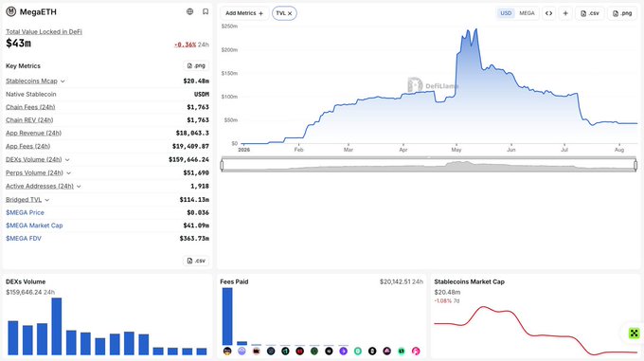Bookmark the MegaETH chain

(x=206, y=12)
